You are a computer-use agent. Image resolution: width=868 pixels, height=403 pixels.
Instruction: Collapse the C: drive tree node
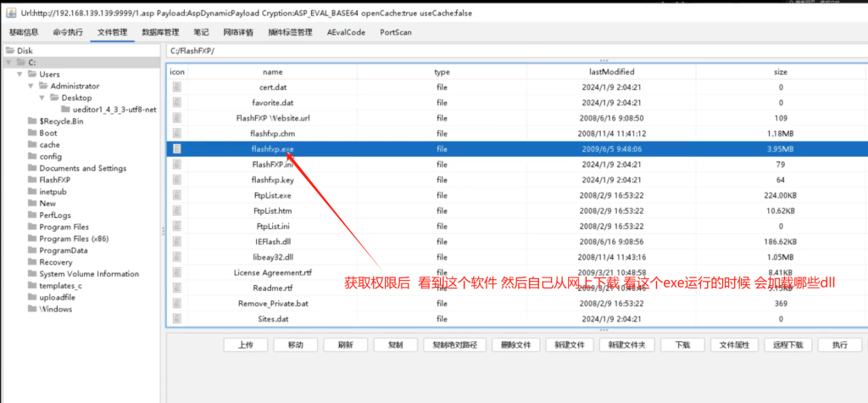pos(8,62)
